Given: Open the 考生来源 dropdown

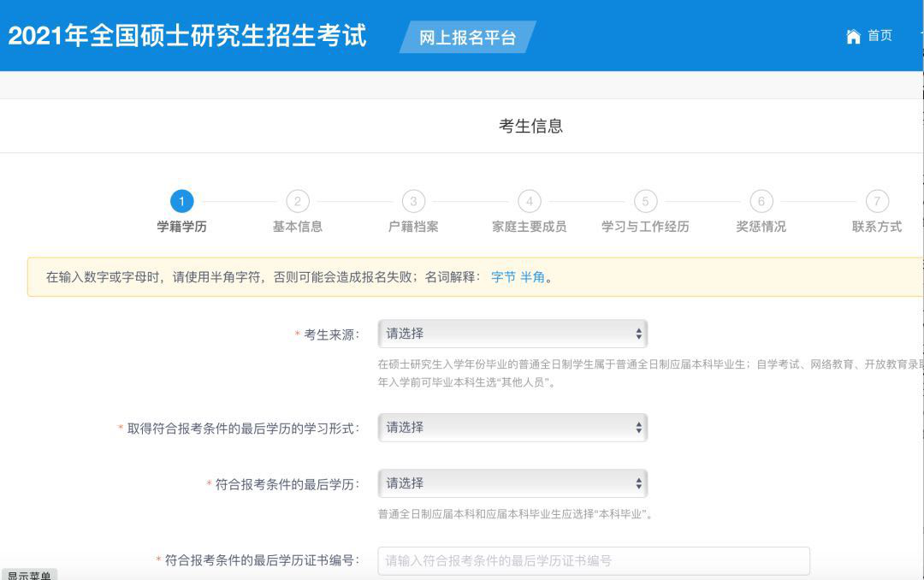Looking at the screenshot, I should coord(512,334).
